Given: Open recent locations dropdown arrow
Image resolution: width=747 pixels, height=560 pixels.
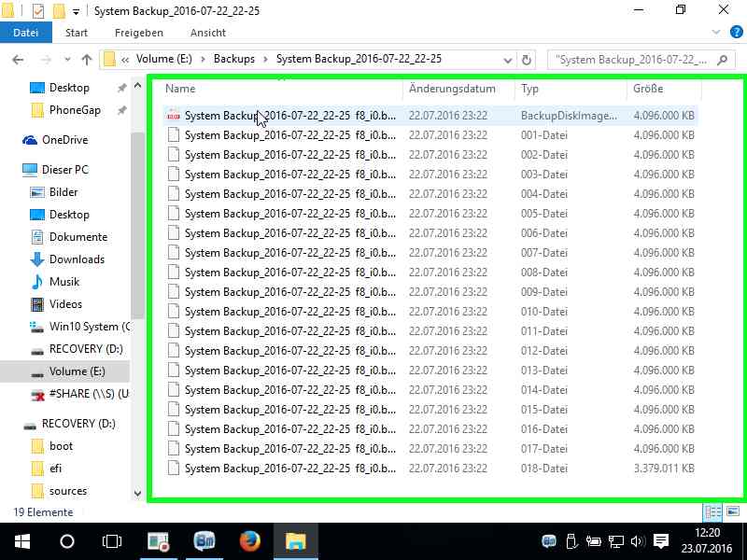Looking at the screenshot, I should (x=67, y=60).
